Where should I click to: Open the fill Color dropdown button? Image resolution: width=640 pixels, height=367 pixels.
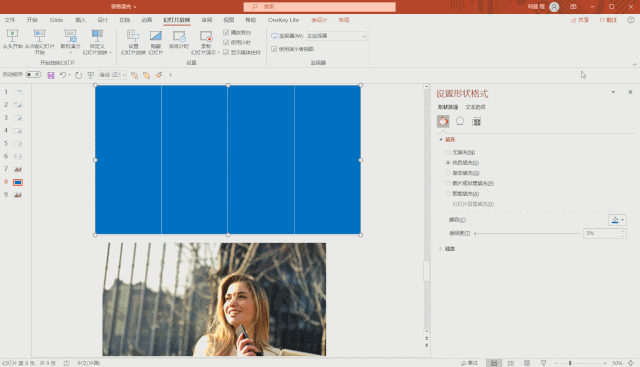click(x=617, y=220)
